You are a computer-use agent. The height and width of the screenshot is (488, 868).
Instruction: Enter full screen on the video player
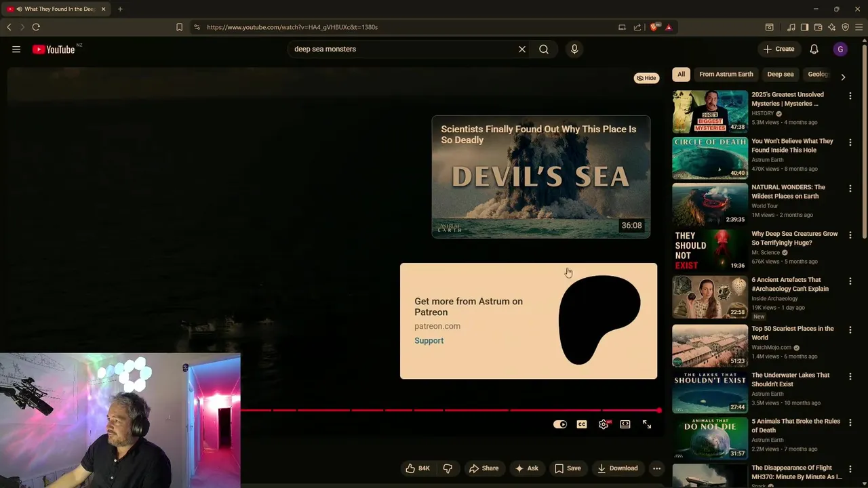[x=647, y=424]
